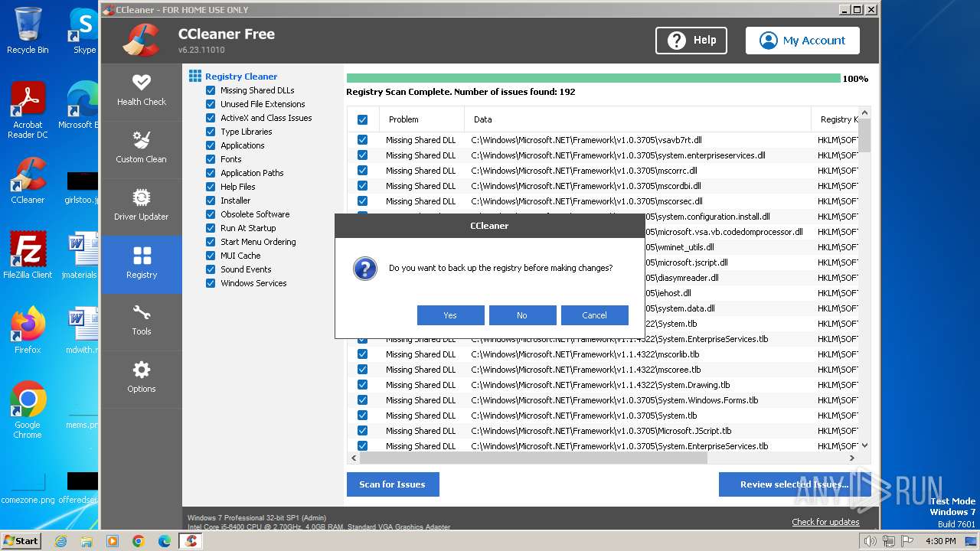Uncheck Missing Shared DLLs option
980x551 pixels.
tap(211, 90)
